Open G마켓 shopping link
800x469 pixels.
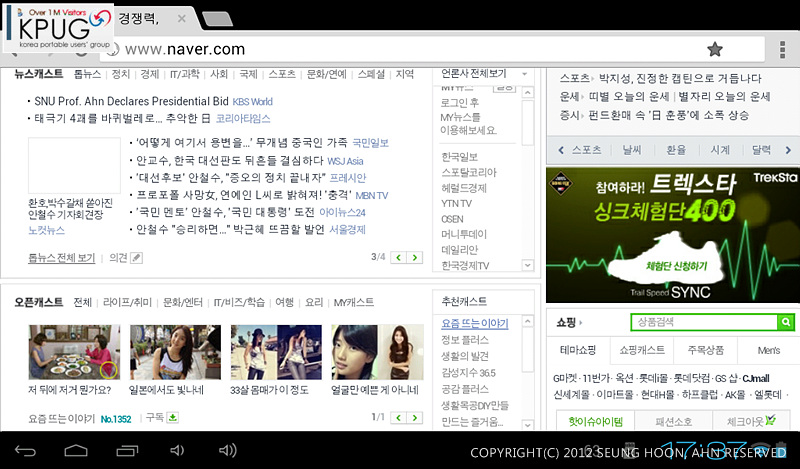click(x=565, y=379)
